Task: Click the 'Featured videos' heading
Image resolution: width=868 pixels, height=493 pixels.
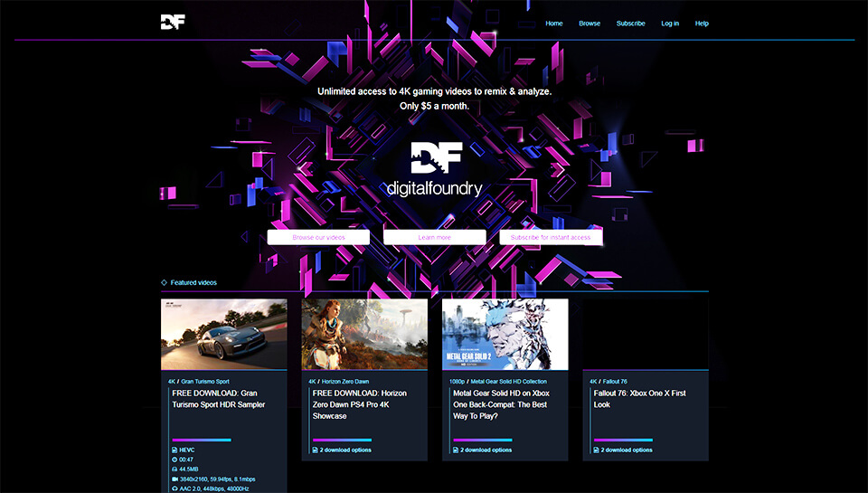Action: [193, 282]
